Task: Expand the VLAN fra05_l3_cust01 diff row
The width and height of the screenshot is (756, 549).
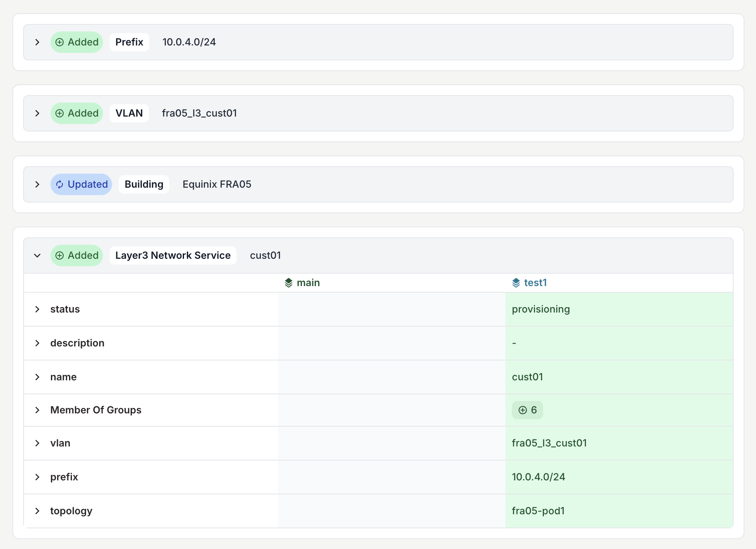Action: [x=37, y=113]
